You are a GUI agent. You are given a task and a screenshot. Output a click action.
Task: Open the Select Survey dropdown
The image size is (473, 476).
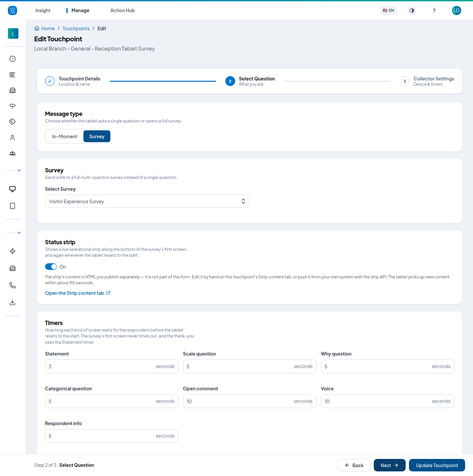point(147,201)
